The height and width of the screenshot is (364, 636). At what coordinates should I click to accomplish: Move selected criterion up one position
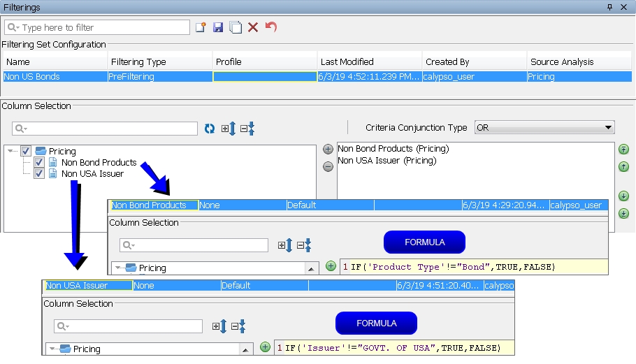[x=624, y=166]
